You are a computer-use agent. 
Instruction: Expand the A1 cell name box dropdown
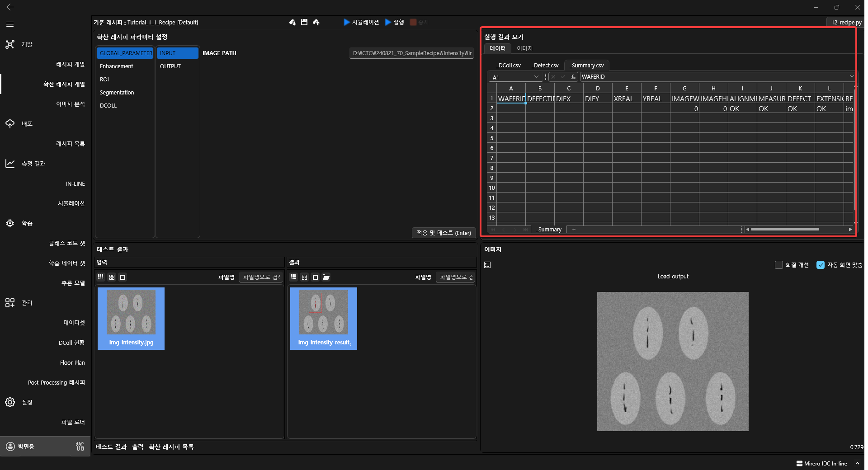point(536,77)
